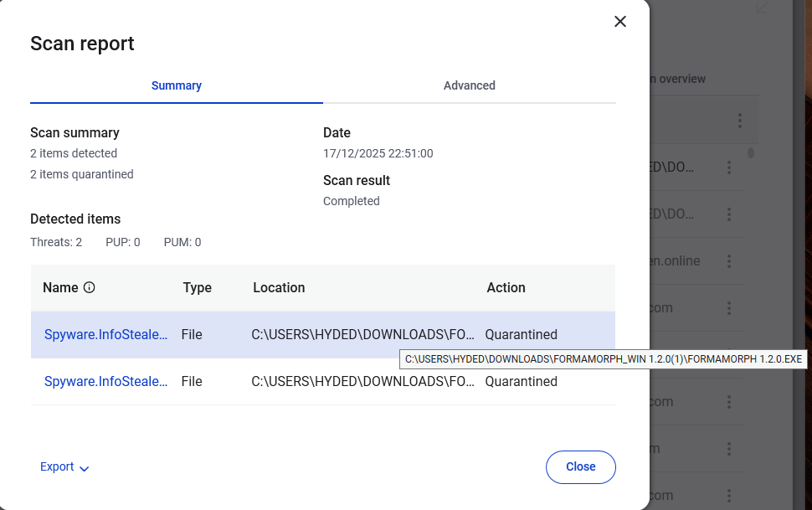Open the three-dot menu on the .online row
This screenshot has width=812, height=510.
729,261
